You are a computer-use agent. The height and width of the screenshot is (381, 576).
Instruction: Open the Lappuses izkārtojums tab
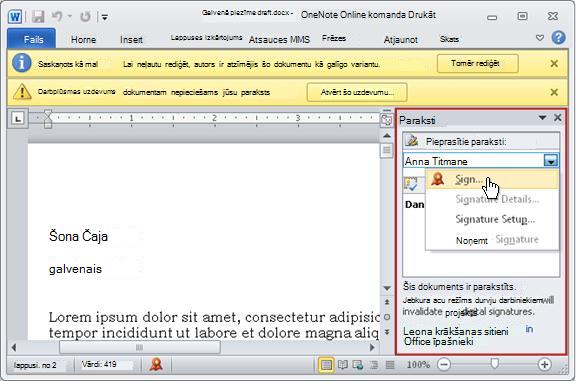pos(206,37)
